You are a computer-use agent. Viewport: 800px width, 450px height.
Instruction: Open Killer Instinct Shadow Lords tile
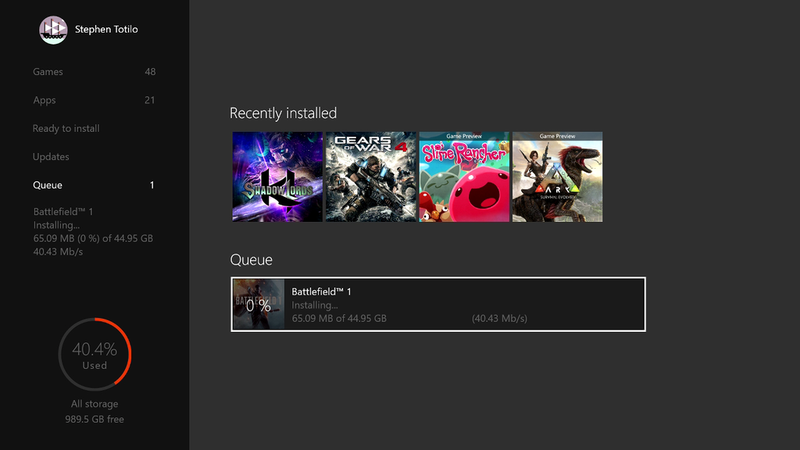278,177
